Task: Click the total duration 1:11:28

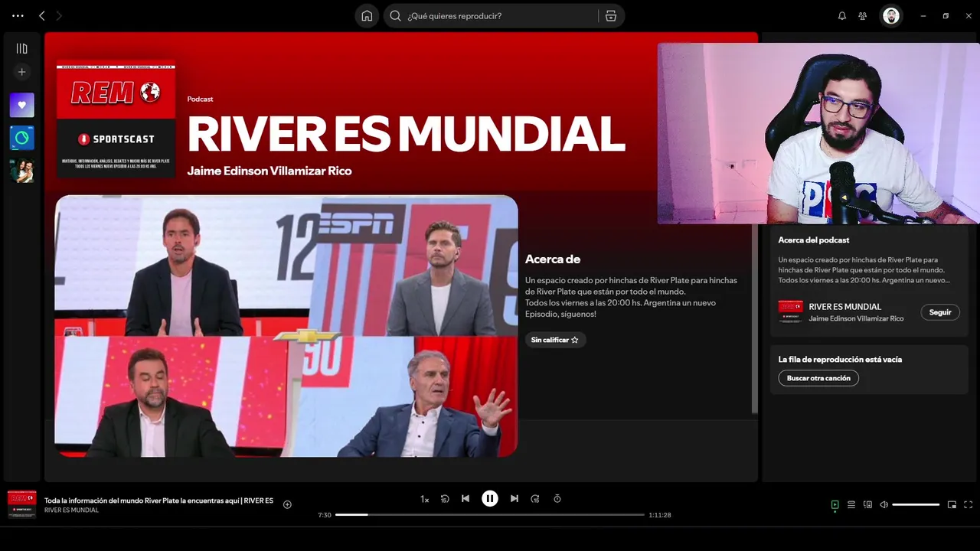Action: [x=660, y=515]
